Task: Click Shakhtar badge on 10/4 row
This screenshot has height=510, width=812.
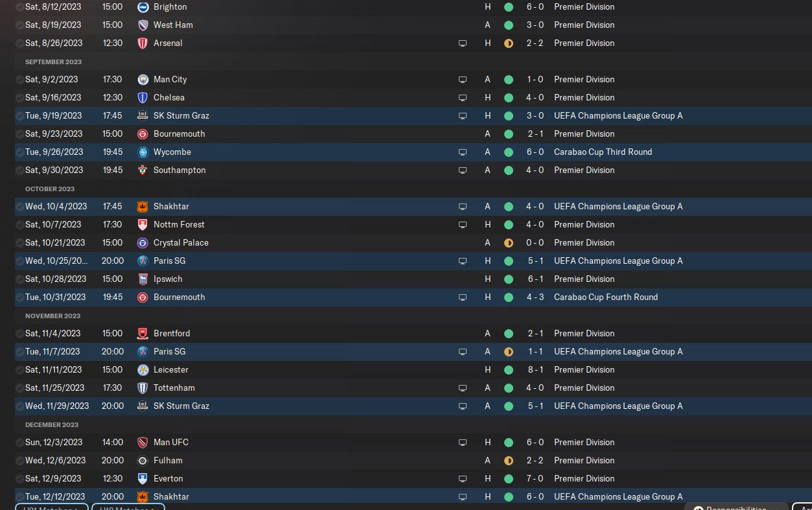Action: [x=143, y=207]
